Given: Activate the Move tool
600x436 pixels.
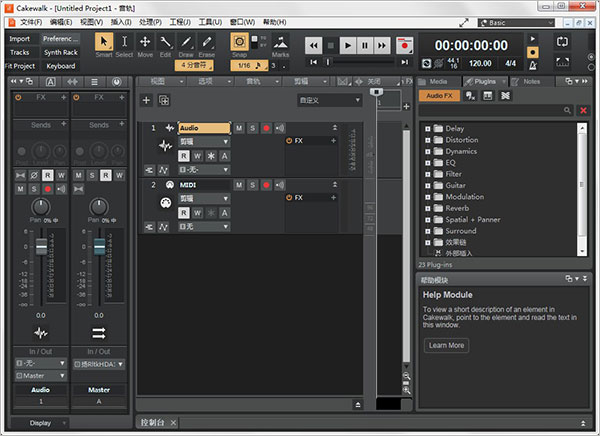Looking at the screenshot, I should 145,41.
